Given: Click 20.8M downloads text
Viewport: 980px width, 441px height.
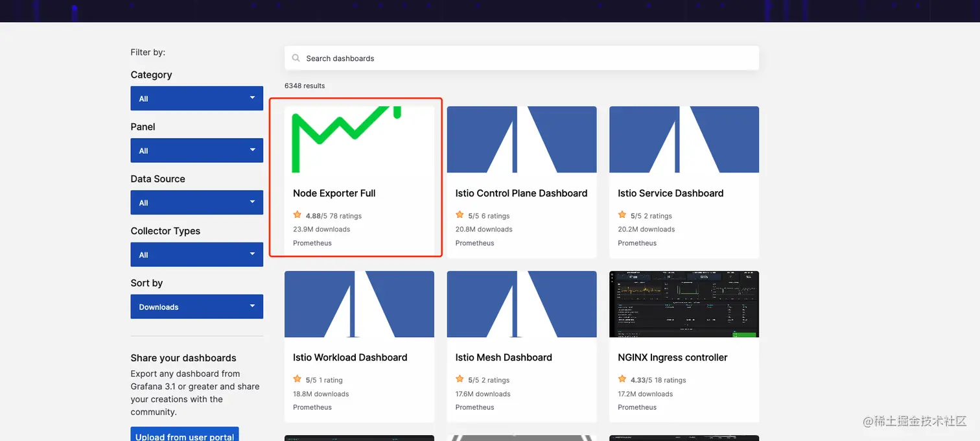Looking at the screenshot, I should tap(484, 229).
